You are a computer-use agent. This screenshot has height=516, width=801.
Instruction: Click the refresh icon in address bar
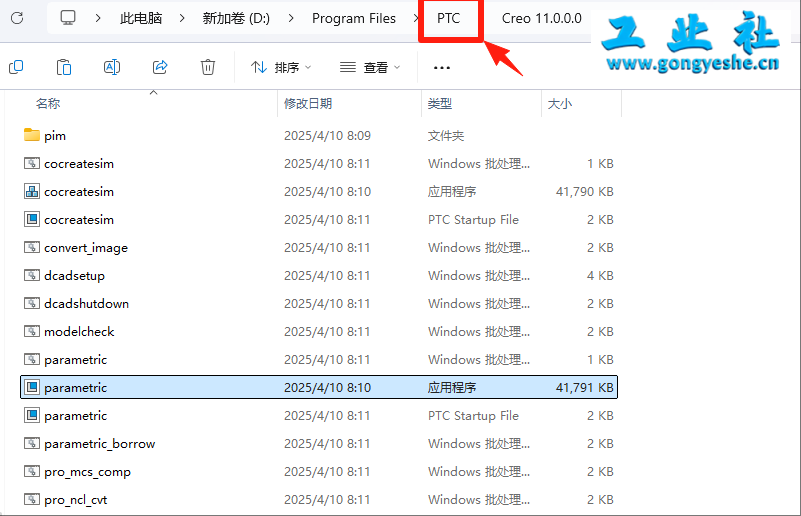pos(17,18)
